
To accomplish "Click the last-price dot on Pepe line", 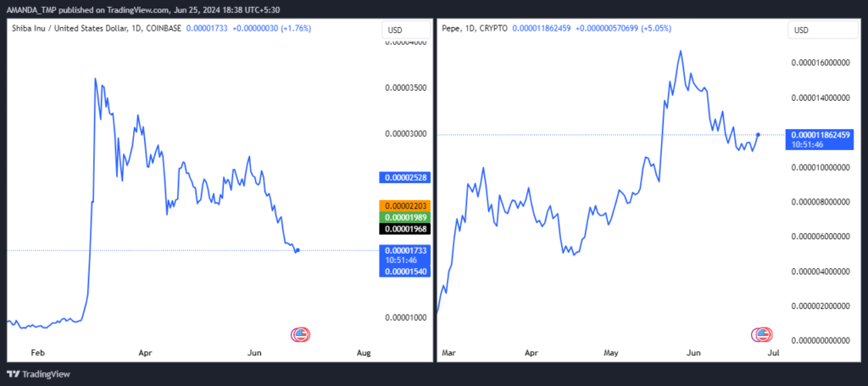I will point(758,135).
